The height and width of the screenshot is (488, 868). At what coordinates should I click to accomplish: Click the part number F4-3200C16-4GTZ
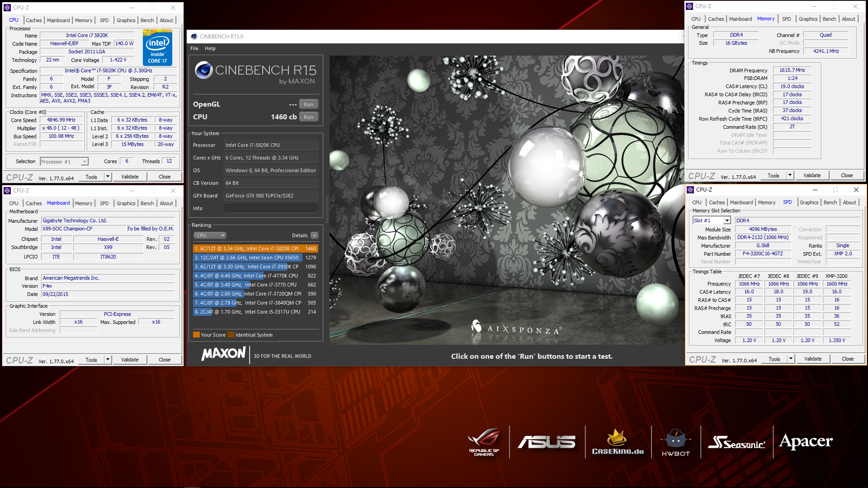click(763, 254)
